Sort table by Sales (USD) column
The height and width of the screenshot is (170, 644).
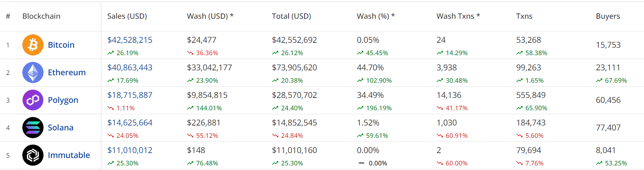pos(127,16)
